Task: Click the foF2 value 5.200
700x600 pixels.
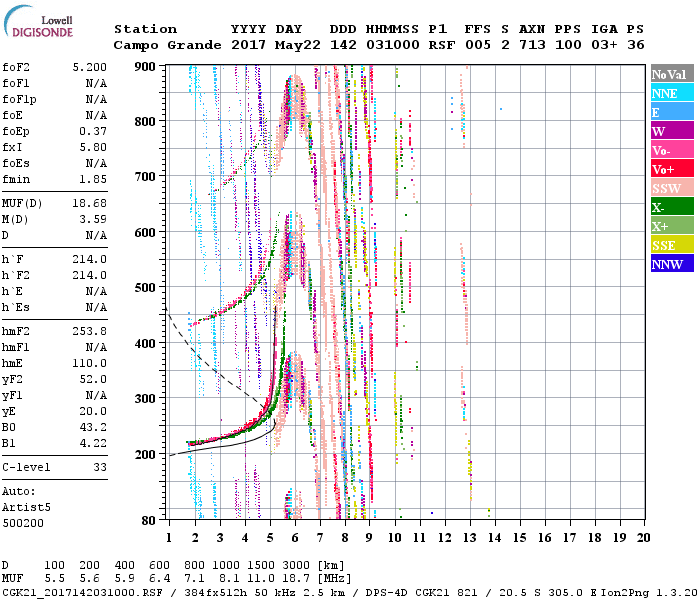Action: (91, 67)
